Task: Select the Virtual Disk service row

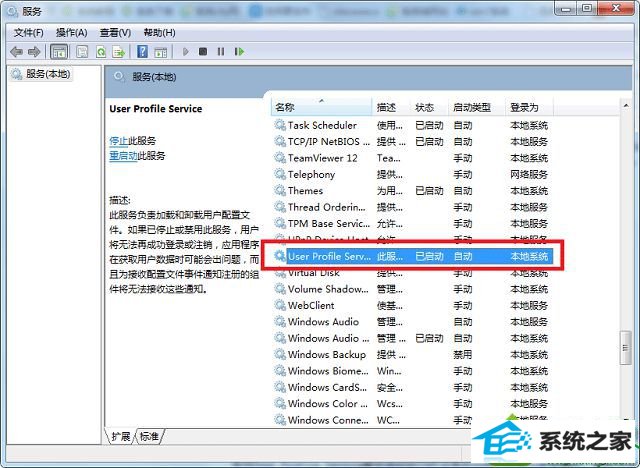Action: tap(412, 273)
